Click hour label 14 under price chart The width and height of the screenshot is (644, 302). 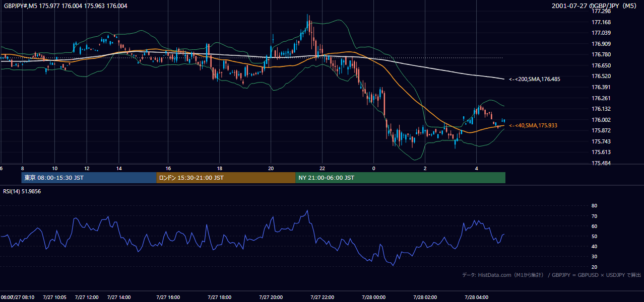[x=118, y=168]
